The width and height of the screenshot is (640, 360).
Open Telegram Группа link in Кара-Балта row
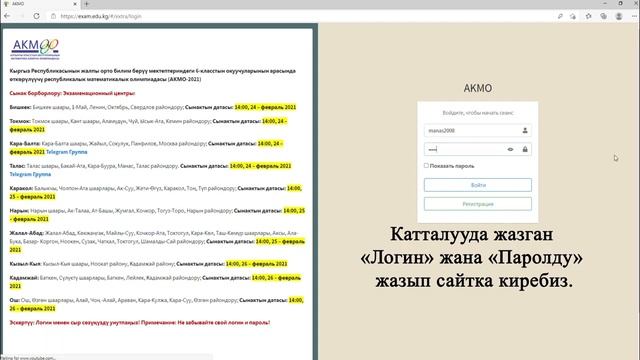coord(67,152)
